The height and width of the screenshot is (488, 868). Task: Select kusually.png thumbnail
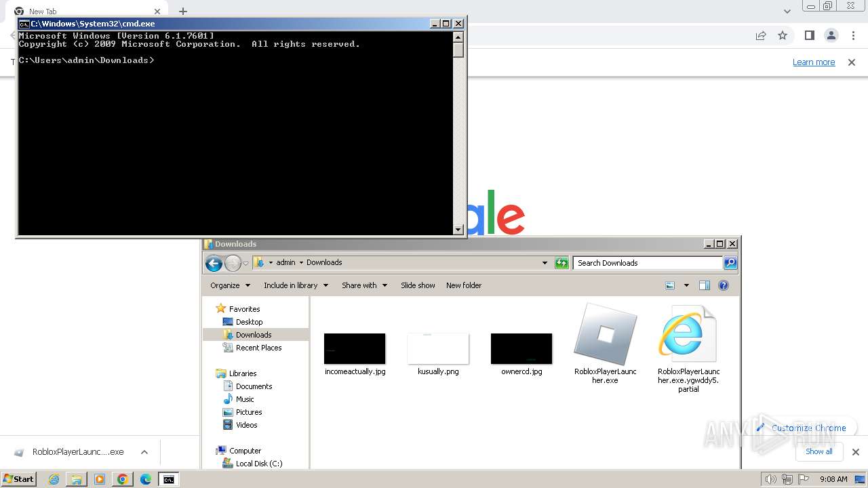point(438,348)
